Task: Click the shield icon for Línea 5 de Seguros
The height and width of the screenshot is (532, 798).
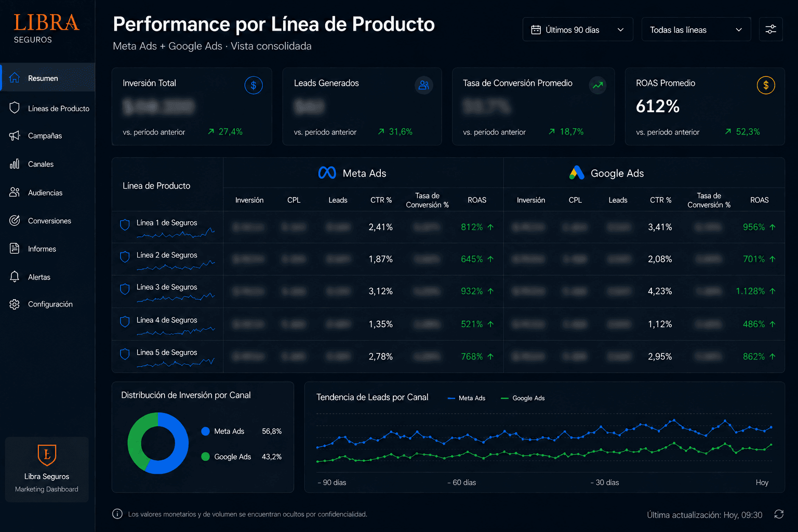Action: (125, 354)
